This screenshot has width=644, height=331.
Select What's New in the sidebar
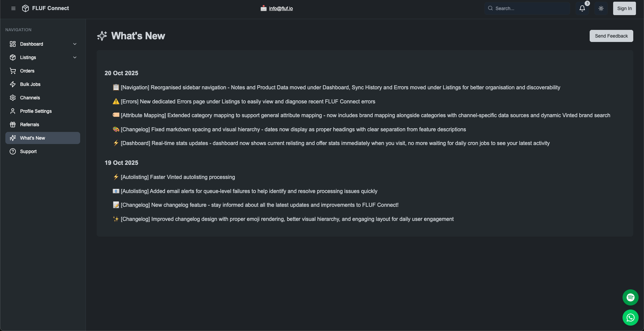[33, 138]
